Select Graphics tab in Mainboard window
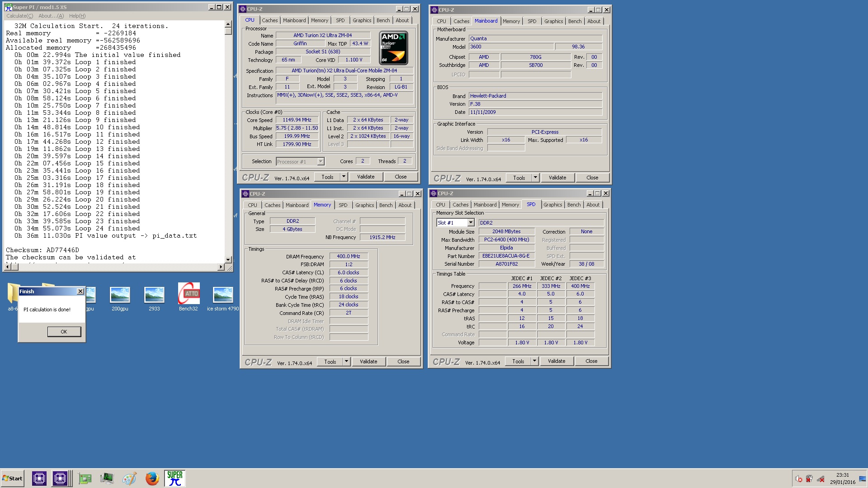The width and height of the screenshot is (868, 488). click(x=553, y=21)
